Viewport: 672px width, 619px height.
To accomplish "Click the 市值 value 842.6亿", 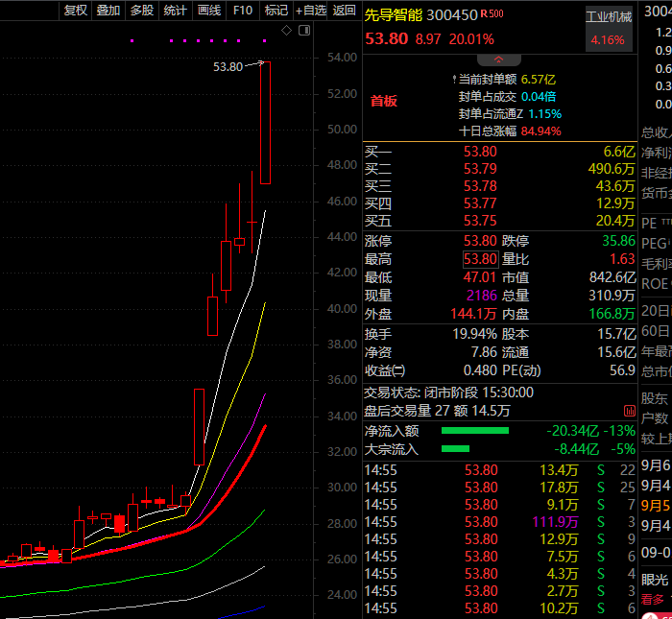I will tap(612, 277).
